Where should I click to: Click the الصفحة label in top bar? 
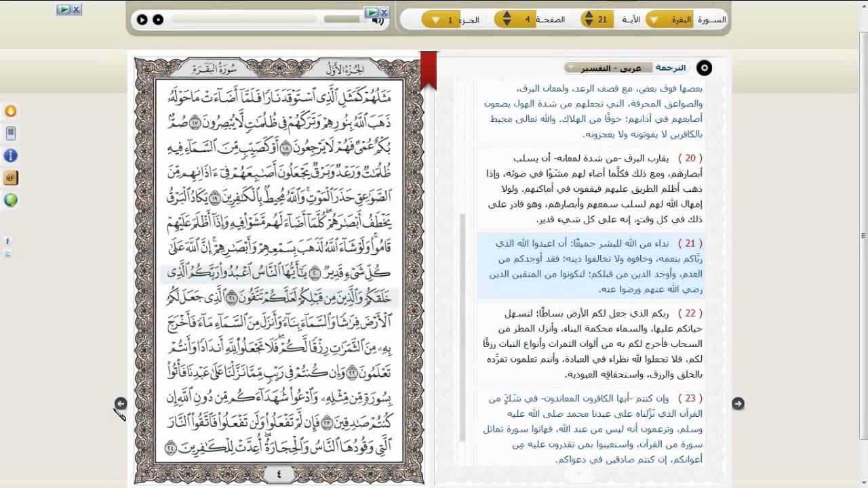552,20
